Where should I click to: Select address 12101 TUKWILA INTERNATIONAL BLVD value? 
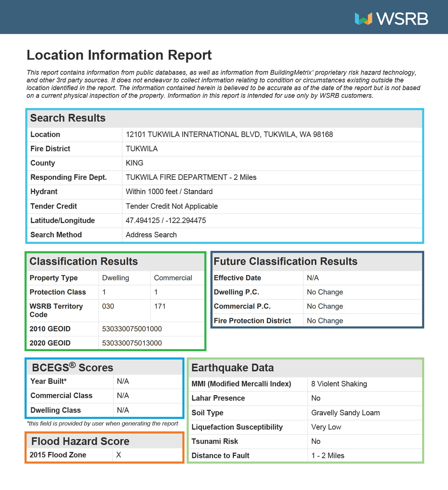coord(229,134)
